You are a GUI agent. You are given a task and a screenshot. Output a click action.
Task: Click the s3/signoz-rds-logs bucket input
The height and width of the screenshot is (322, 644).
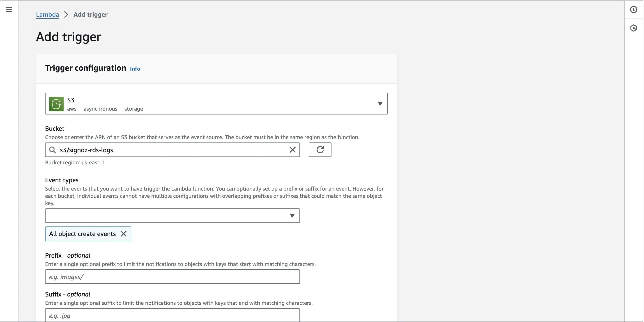[x=172, y=150]
